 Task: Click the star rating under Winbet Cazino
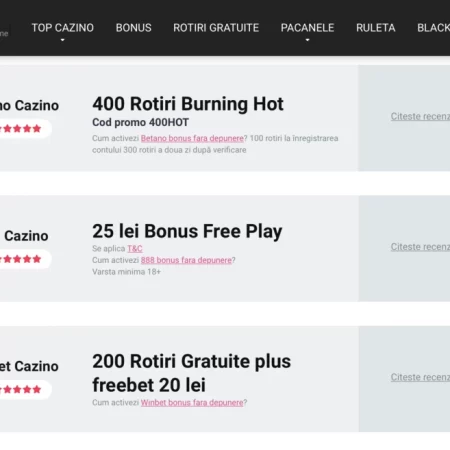(21, 389)
